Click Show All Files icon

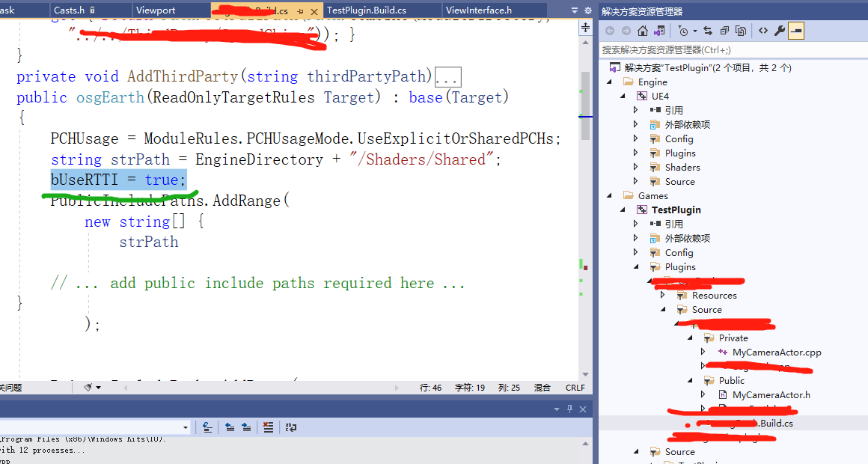(741, 31)
